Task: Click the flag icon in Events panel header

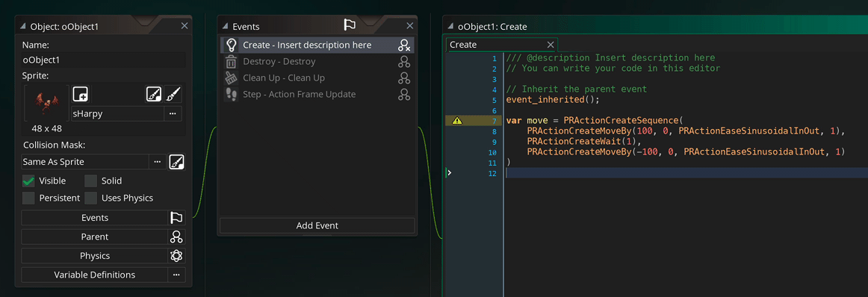Action: point(350,25)
